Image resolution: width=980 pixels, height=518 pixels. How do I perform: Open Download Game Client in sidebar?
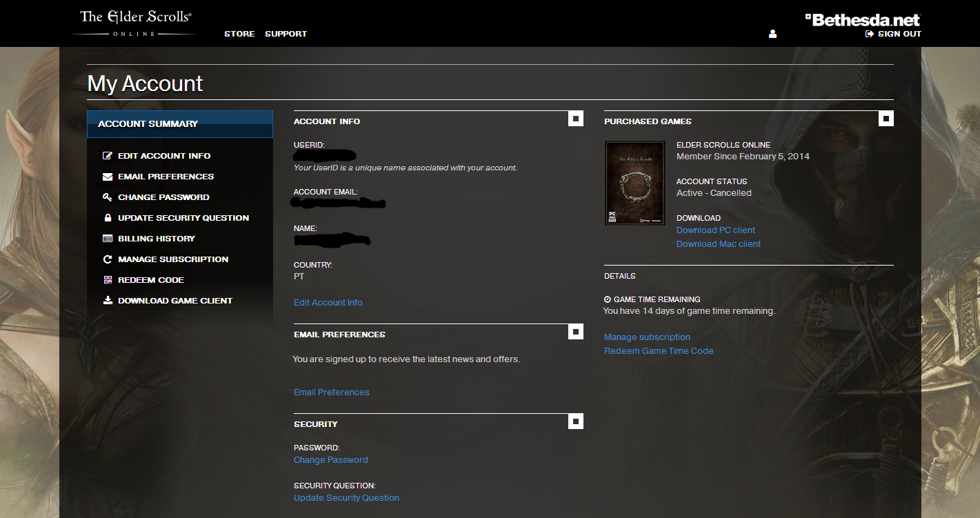pos(175,301)
